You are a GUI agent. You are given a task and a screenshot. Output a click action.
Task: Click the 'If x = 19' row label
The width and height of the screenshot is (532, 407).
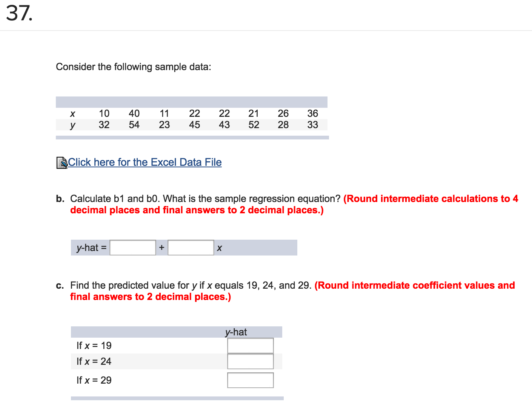[94, 346]
